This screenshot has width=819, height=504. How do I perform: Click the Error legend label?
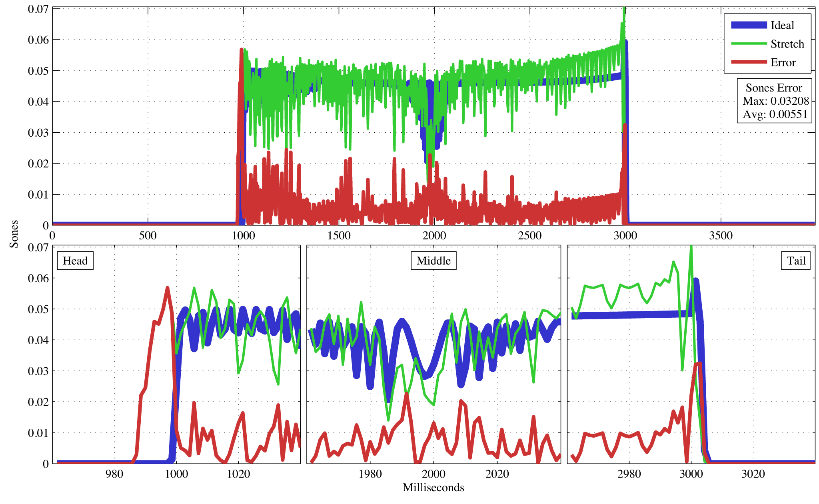(783, 62)
